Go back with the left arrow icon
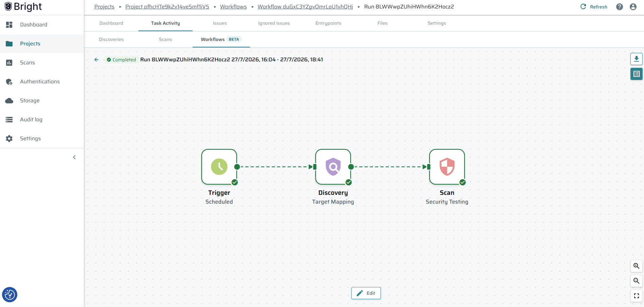 click(x=96, y=60)
